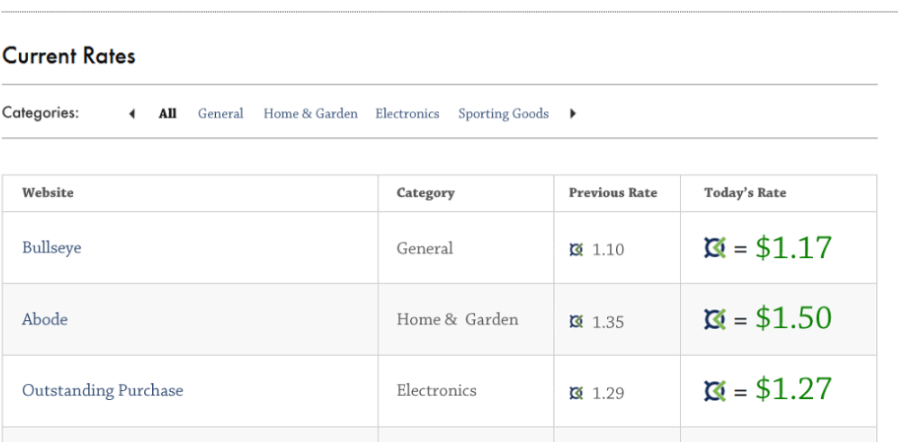Switch to Sporting Goods category
The image size is (898, 442).
tap(503, 114)
